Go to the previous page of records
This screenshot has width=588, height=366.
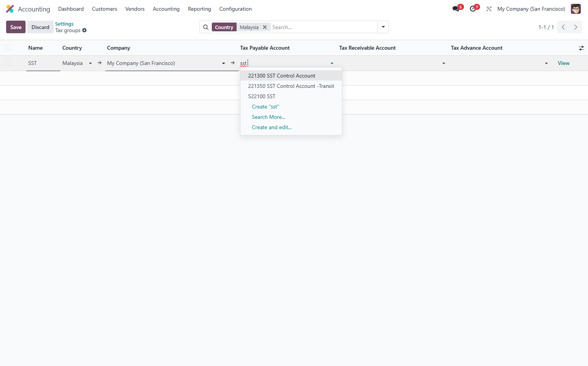coord(563,27)
